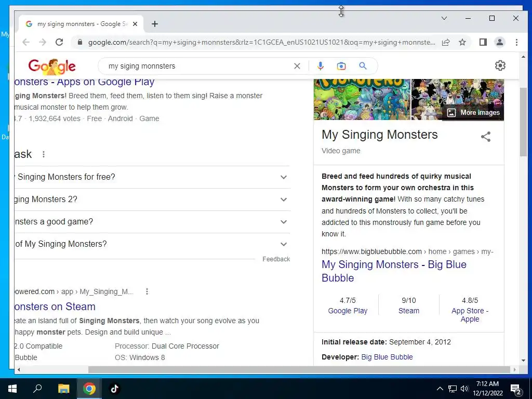Start voice search with microphone
The width and height of the screenshot is (532, 399).
pyautogui.click(x=320, y=66)
